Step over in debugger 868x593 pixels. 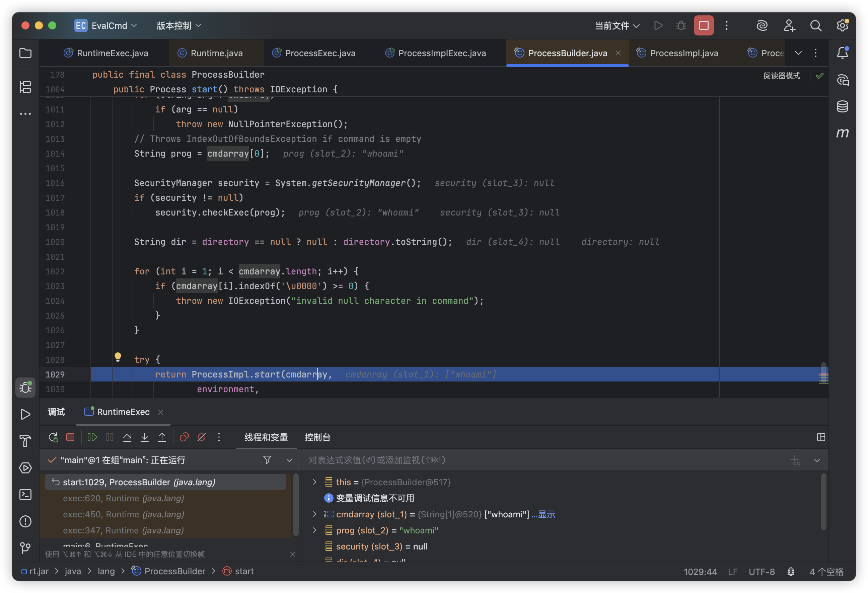[x=127, y=437]
